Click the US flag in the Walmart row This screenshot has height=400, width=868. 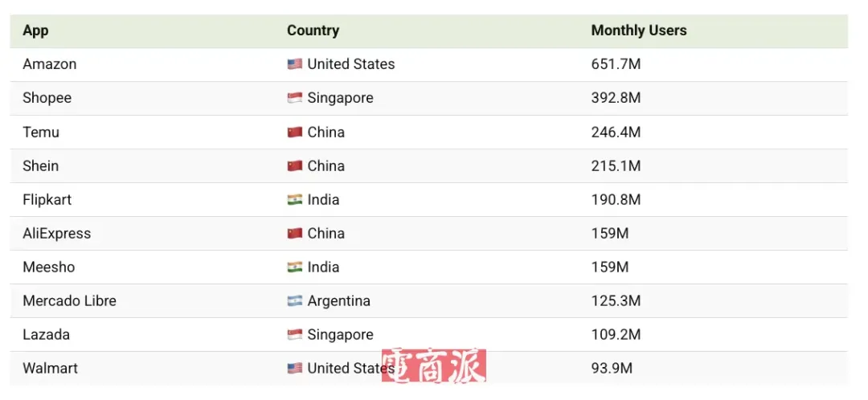295,368
